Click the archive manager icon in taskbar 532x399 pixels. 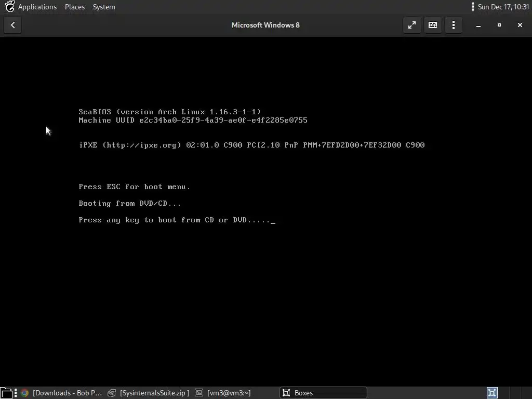pyautogui.click(x=112, y=393)
